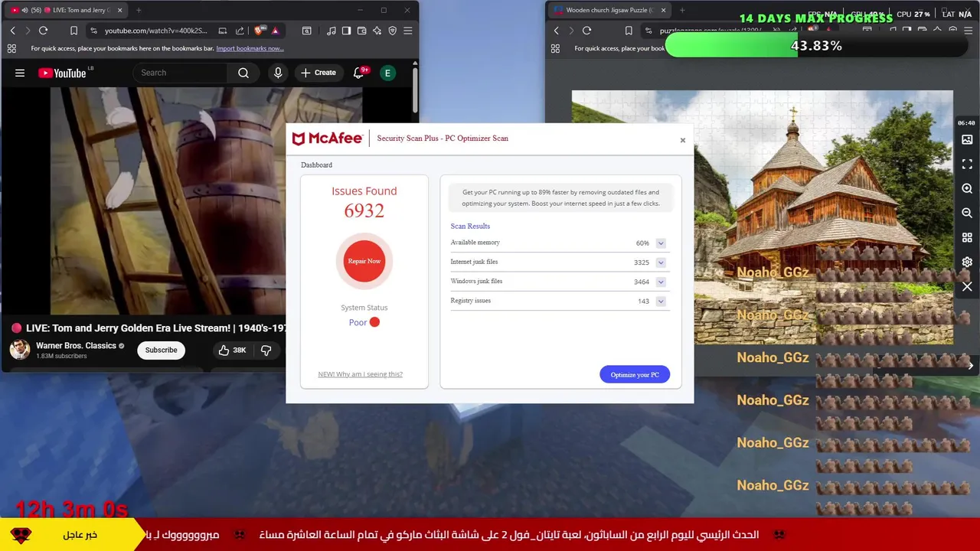980x551 pixels.
Task: Reload the YouTube browser page
Action: tap(43, 31)
